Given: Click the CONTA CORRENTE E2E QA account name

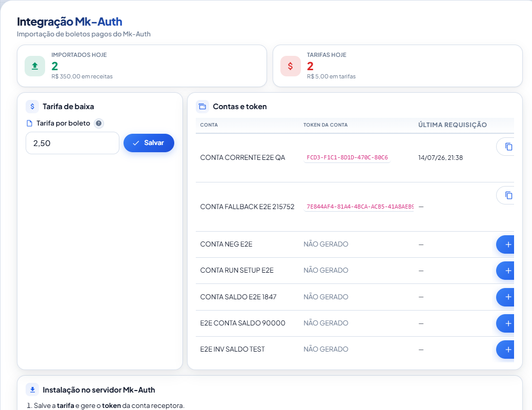Looking at the screenshot, I should pyautogui.click(x=242, y=157).
